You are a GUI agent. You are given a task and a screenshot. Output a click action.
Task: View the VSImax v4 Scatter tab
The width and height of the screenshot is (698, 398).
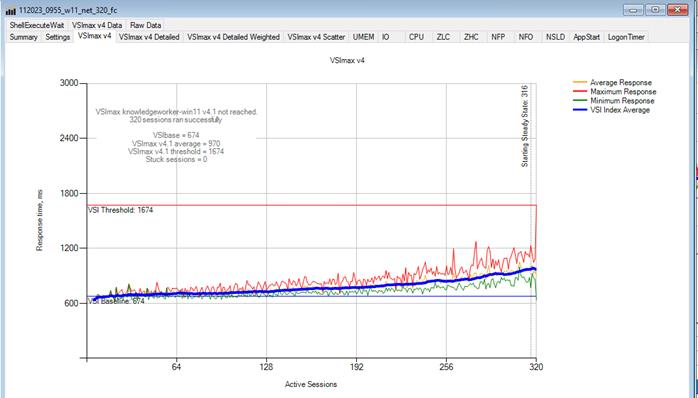(x=316, y=37)
